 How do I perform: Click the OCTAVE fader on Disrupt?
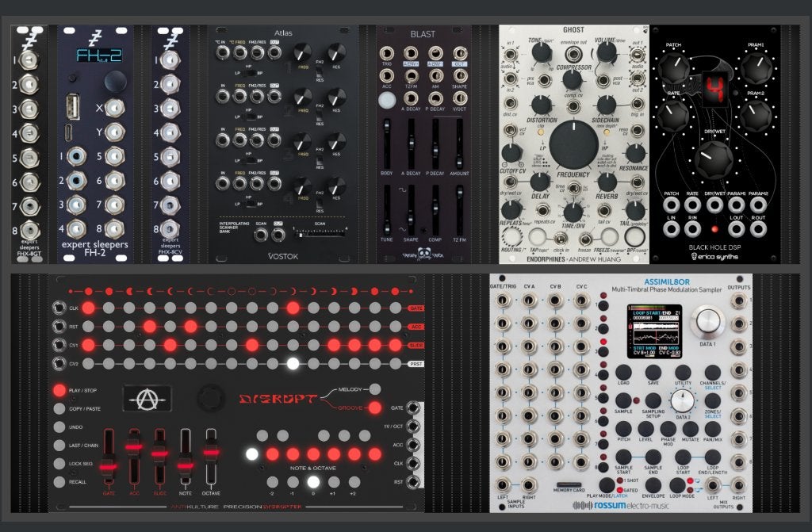pyautogui.click(x=211, y=452)
